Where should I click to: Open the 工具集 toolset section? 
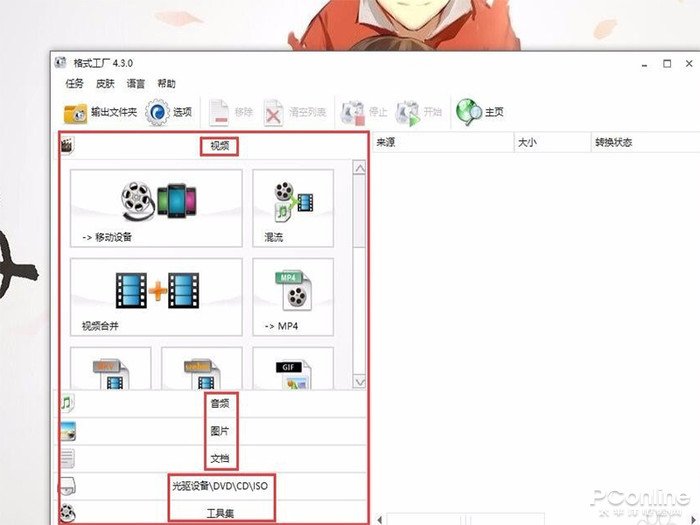click(219, 513)
